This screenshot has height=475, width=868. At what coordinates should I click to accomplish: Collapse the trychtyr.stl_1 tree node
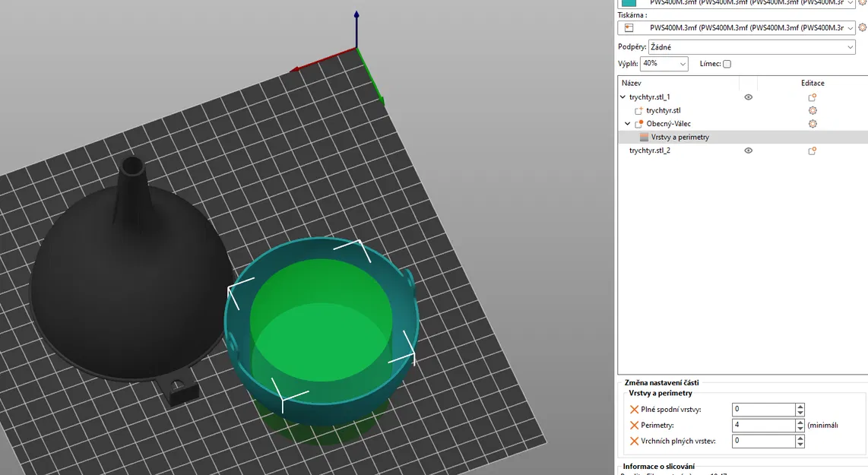(x=622, y=97)
